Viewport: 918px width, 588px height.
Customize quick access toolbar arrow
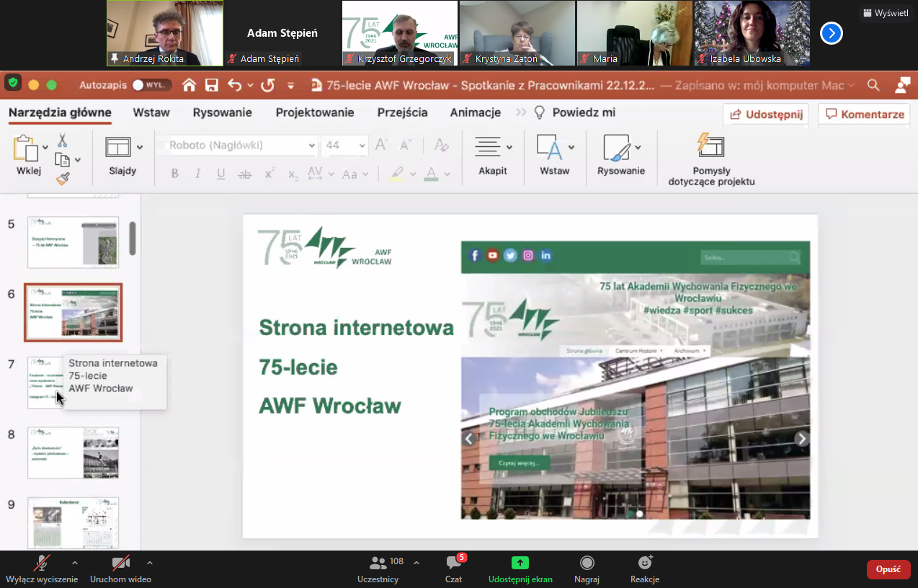tap(290, 85)
